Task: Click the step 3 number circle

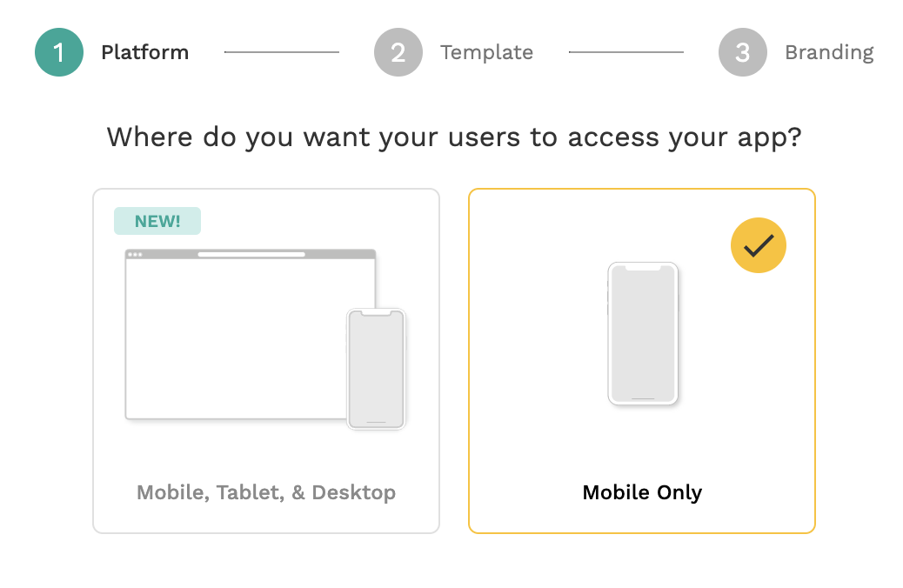Action: tap(743, 52)
